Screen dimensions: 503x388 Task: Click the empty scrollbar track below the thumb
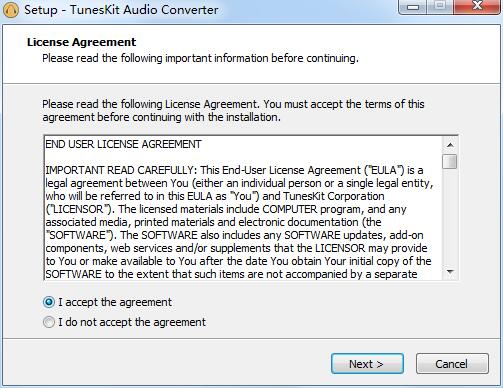tap(450, 217)
